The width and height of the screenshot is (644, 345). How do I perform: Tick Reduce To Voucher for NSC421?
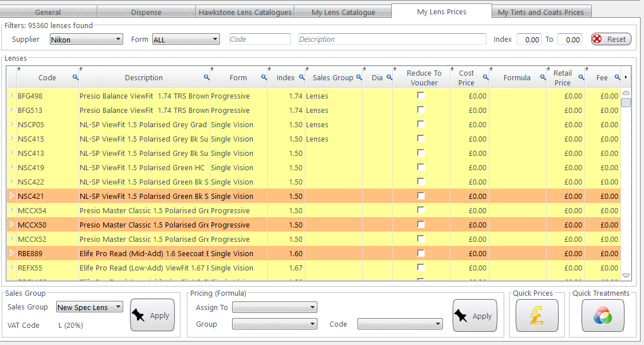(x=421, y=195)
